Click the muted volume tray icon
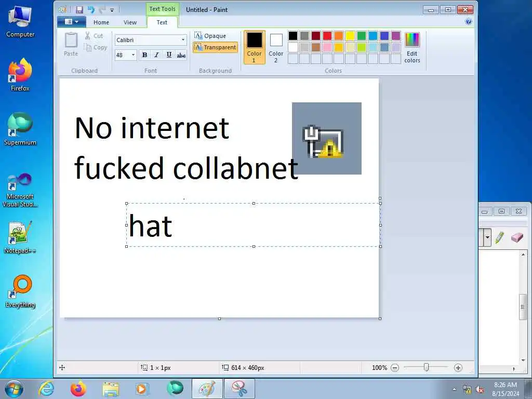532x399 pixels. click(480, 390)
